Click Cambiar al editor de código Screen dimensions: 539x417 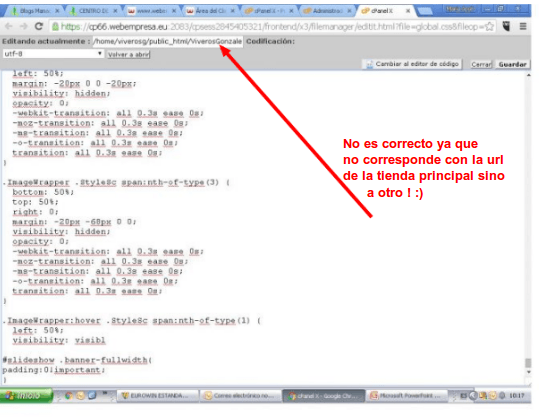pos(412,64)
